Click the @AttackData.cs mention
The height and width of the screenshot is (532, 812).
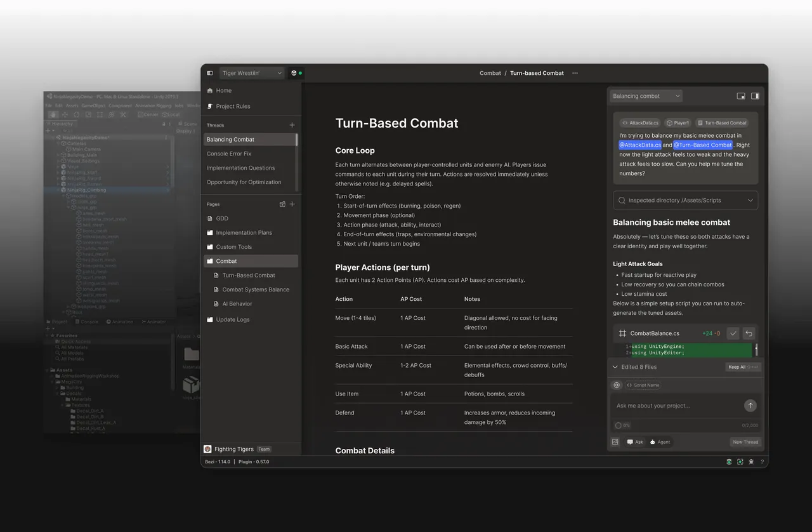click(x=640, y=145)
